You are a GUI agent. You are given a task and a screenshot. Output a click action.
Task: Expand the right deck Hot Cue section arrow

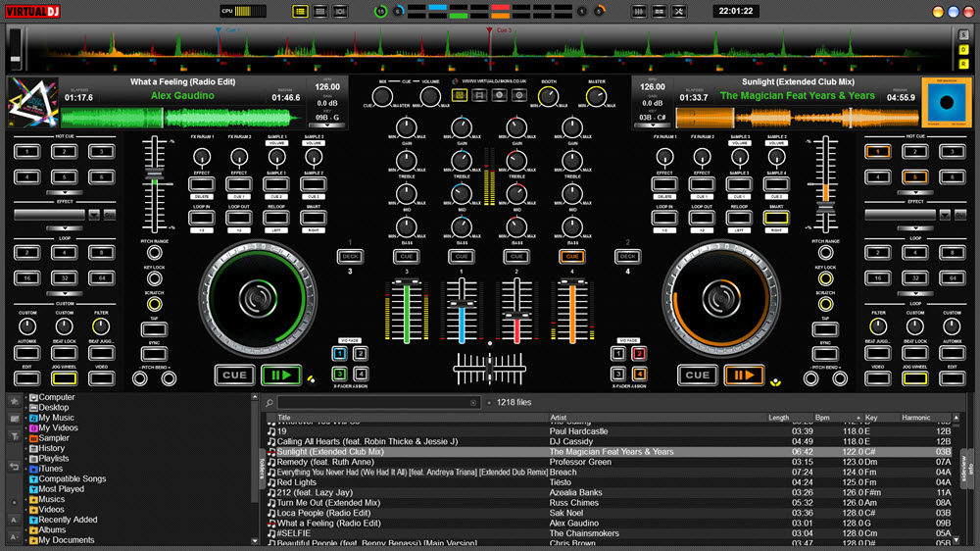click(915, 192)
